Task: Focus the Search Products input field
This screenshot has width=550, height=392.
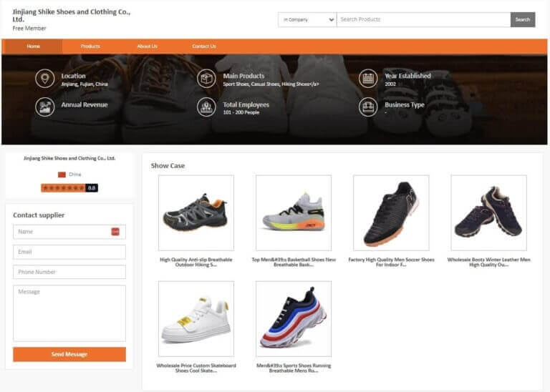Action: 423,19
